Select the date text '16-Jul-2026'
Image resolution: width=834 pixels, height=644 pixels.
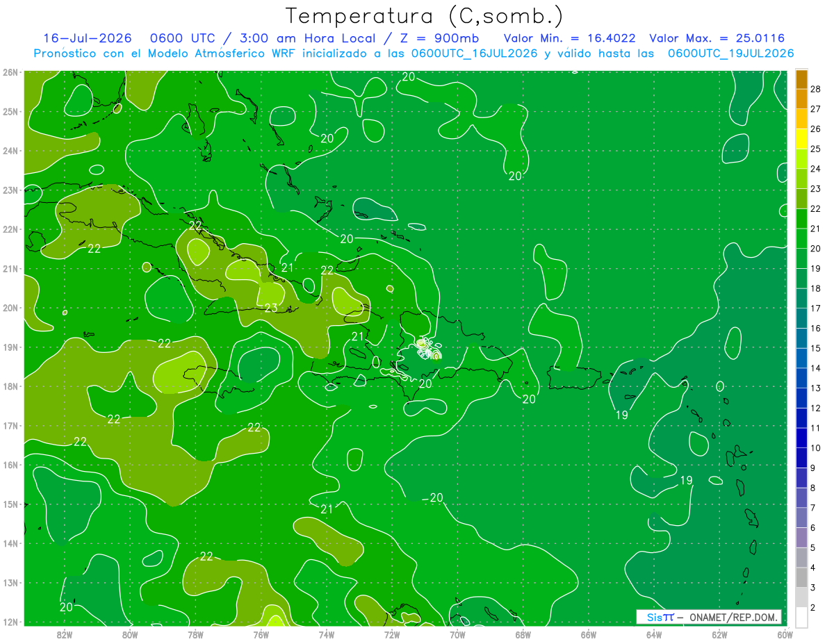[87, 39]
